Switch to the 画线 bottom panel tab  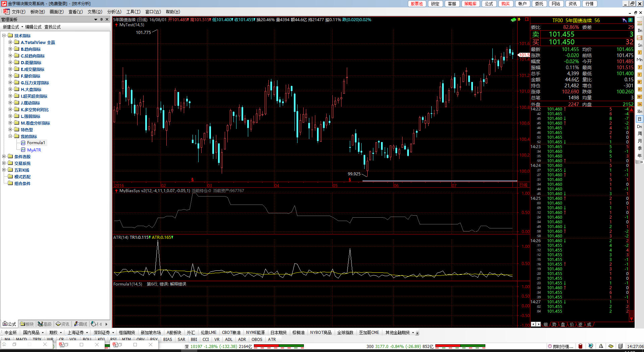click(80, 324)
